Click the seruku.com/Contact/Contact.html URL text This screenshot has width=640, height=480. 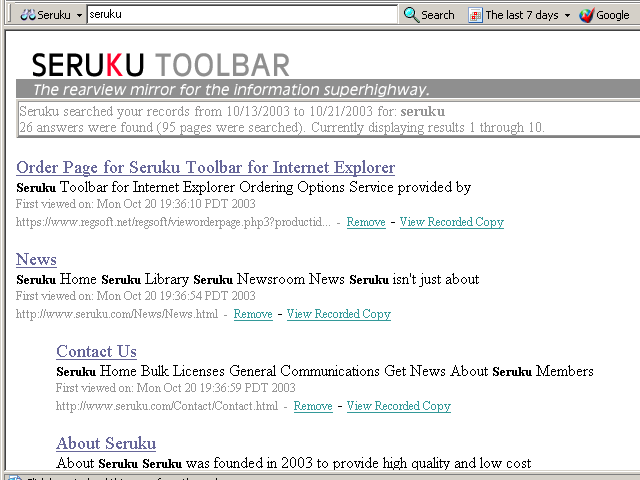click(167, 406)
